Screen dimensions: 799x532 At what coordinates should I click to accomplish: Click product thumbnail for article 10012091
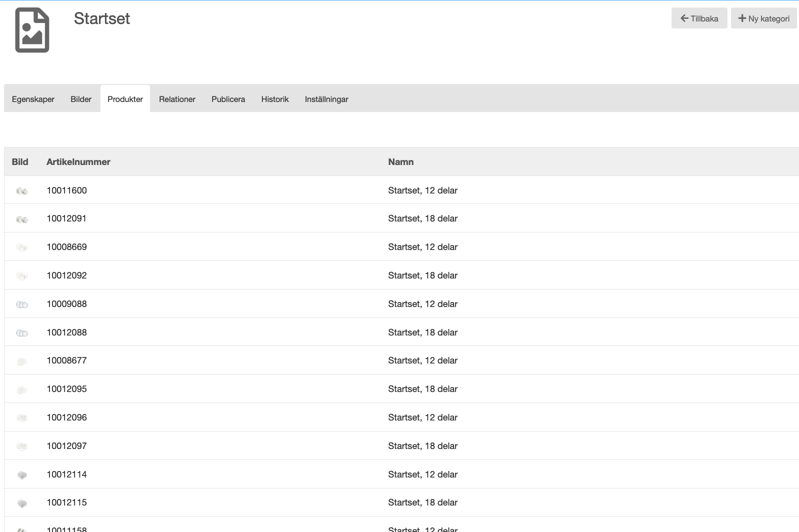pos(22,219)
